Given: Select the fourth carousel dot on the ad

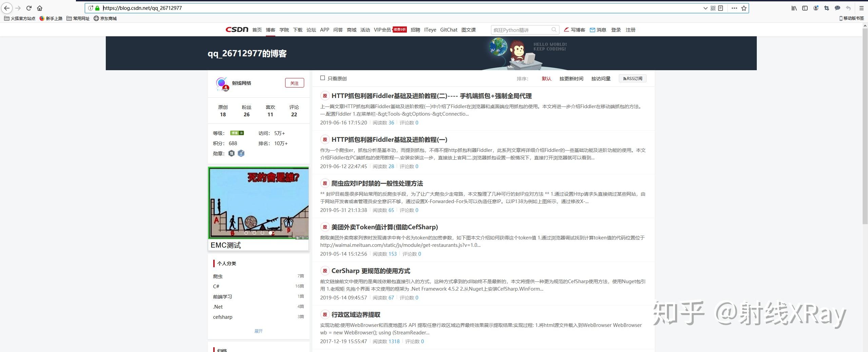Looking at the screenshot, I should (x=271, y=233).
